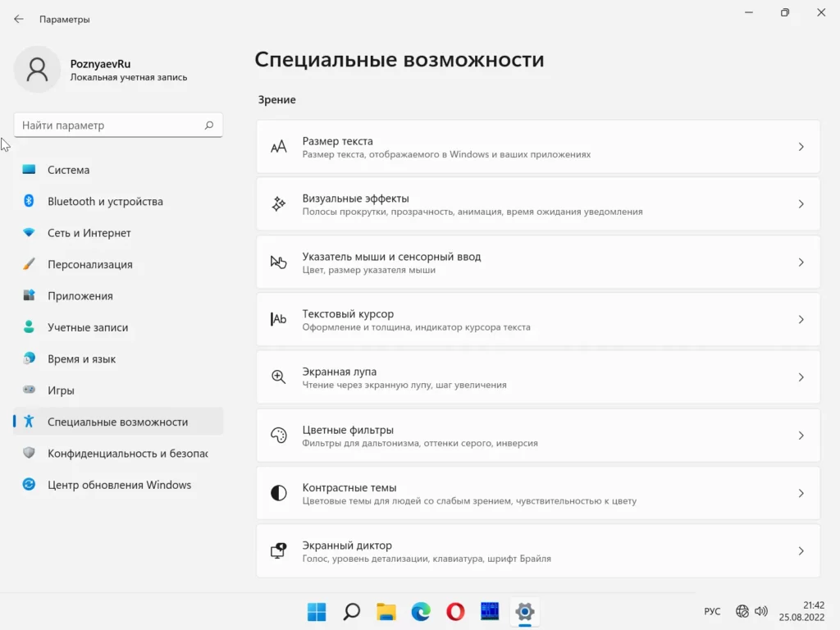Open Windows Start menu from taskbar
Image resolution: width=840 pixels, height=630 pixels.
317,611
